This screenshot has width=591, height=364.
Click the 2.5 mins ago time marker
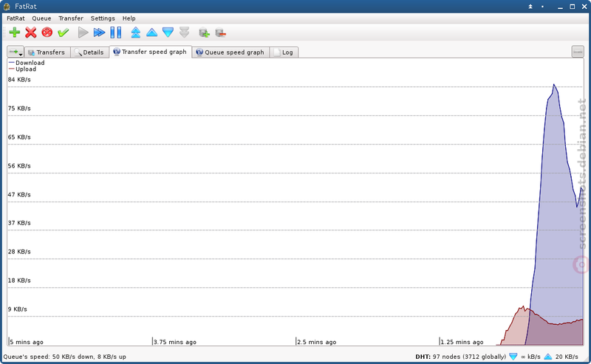point(317,342)
